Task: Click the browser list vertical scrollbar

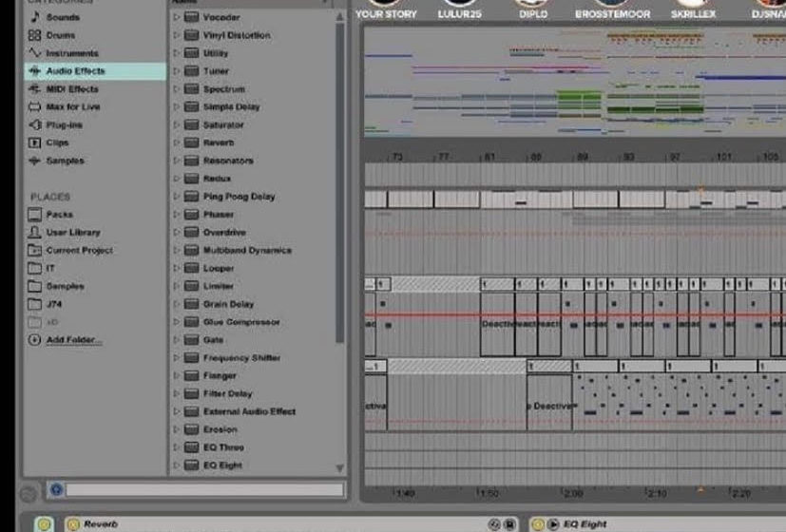Action: [x=340, y=190]
